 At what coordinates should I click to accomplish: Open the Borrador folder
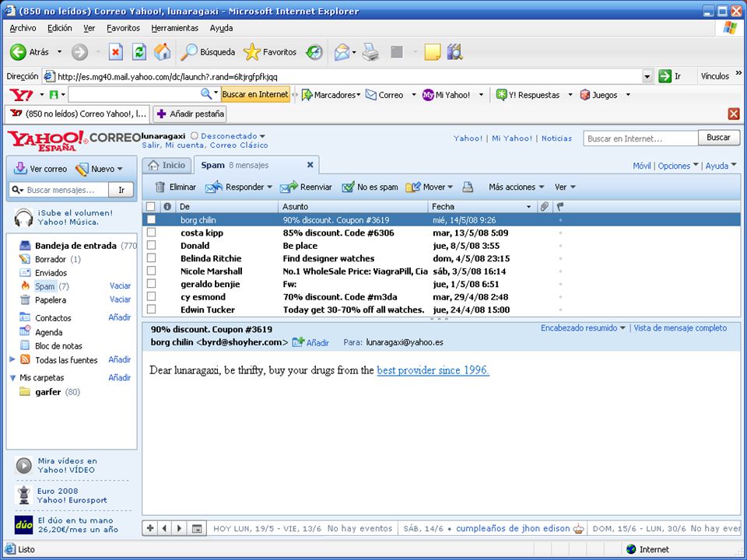(x=50, y=259)
